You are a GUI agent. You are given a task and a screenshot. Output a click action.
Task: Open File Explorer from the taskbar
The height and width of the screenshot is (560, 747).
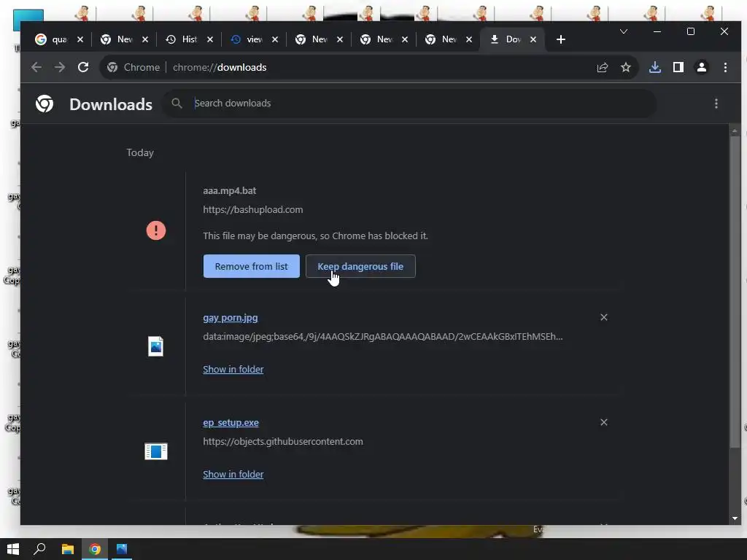pyautogui.click(x=68, y=549)
